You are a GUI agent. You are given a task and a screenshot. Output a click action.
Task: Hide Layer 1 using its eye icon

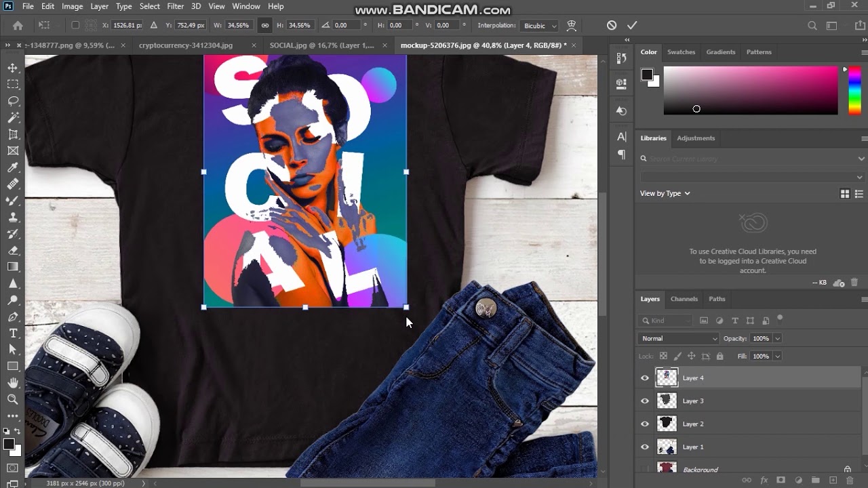[x=645, y=447]
